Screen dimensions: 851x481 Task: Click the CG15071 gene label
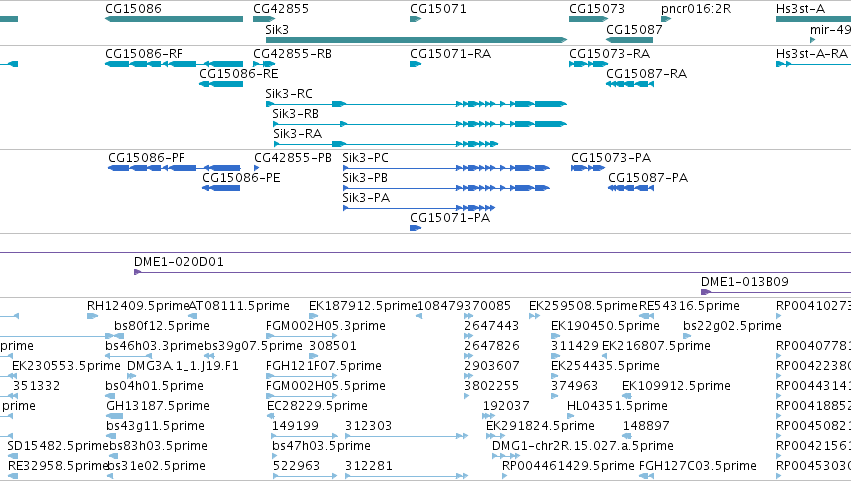[438, 9]
